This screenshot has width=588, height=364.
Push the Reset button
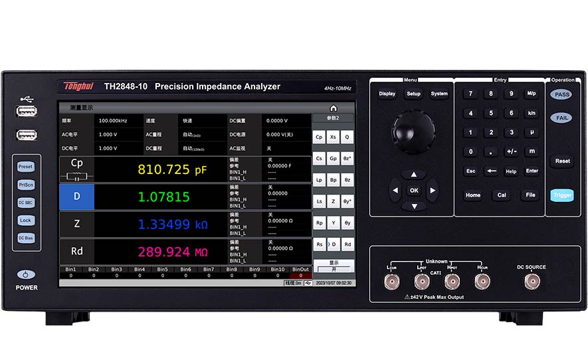click(562, 161)
